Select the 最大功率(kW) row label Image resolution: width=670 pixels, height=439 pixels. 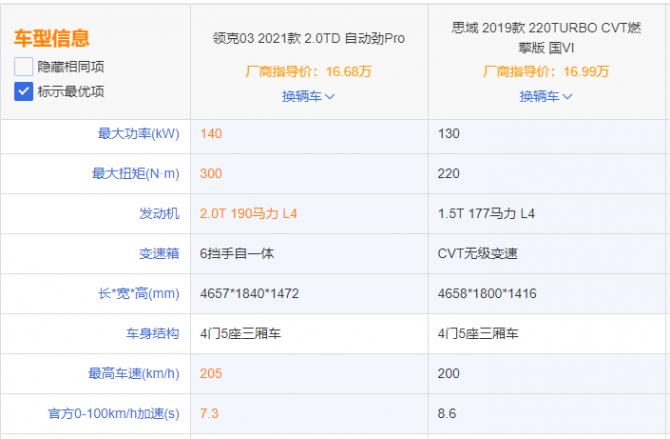tap(138, 134)
